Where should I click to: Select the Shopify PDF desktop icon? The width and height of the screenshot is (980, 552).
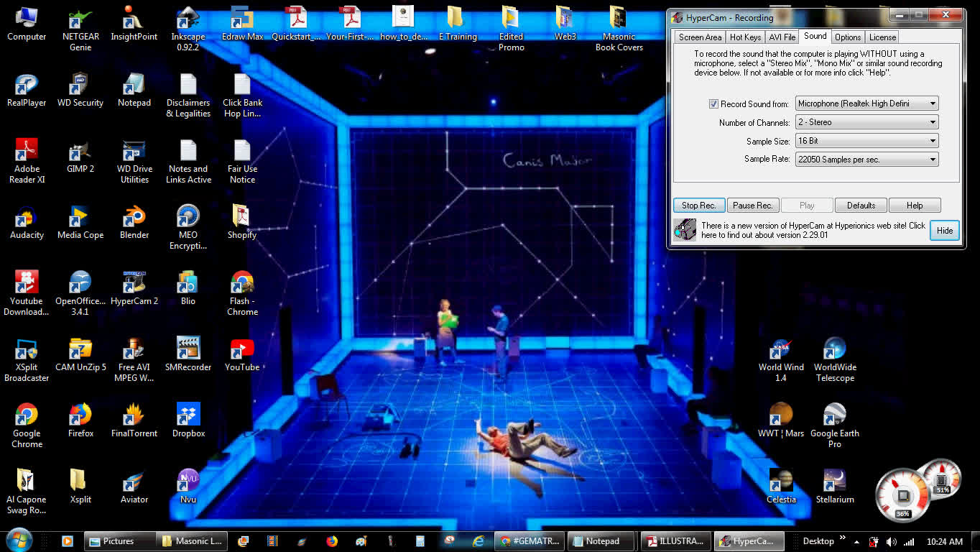coord(242,222)
